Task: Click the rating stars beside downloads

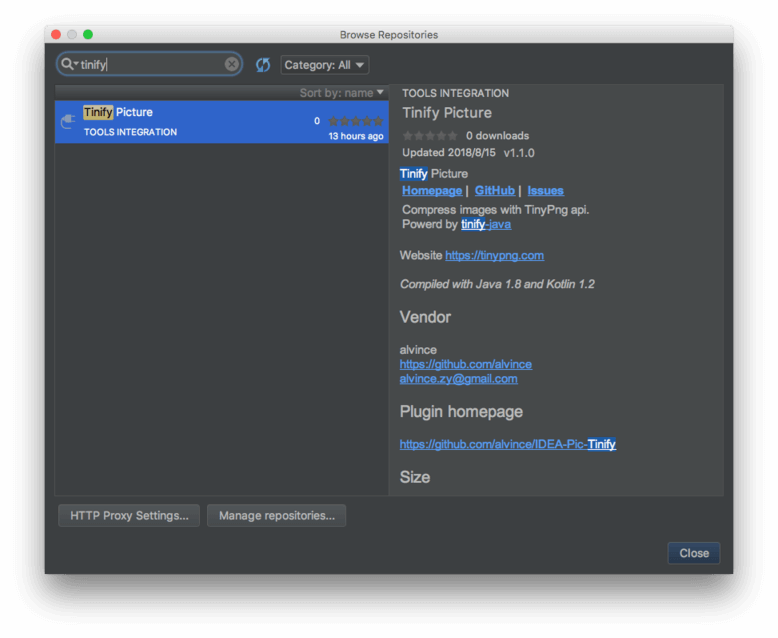Action: pyautogui.click(x=430, y=135)
